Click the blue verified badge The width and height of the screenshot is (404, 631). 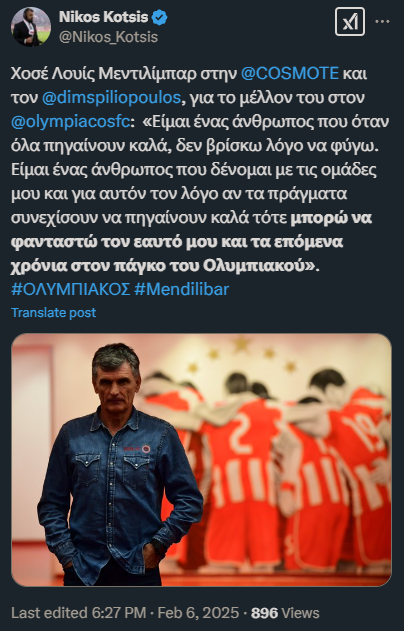[160, 17]
